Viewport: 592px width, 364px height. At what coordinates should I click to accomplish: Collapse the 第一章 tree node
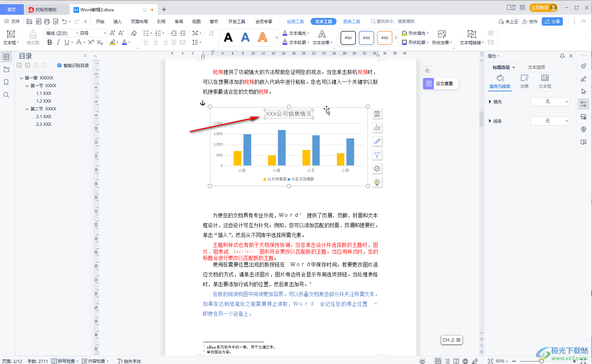pos(21,78)
